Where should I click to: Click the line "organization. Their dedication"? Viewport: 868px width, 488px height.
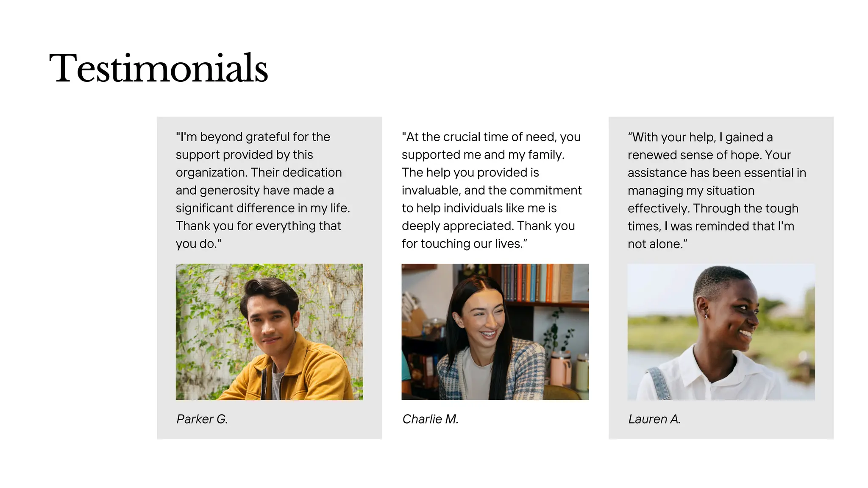tap(259, 173)
